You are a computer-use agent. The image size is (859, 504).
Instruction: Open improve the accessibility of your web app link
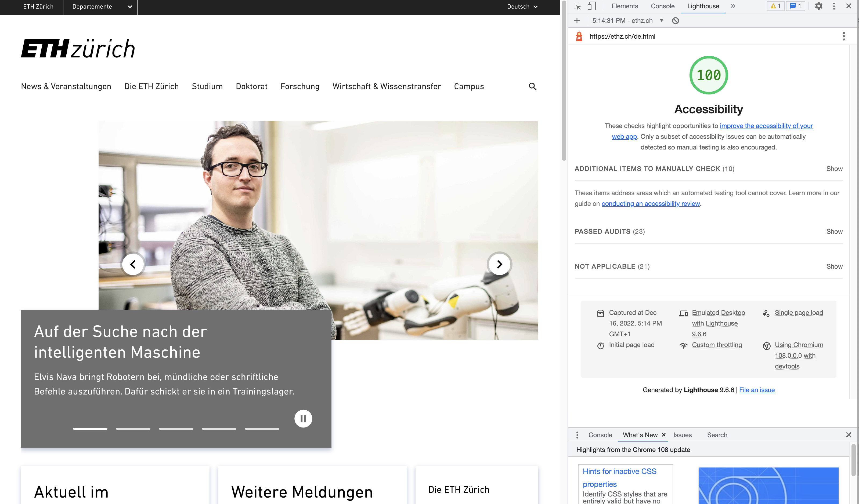[766, 126]
